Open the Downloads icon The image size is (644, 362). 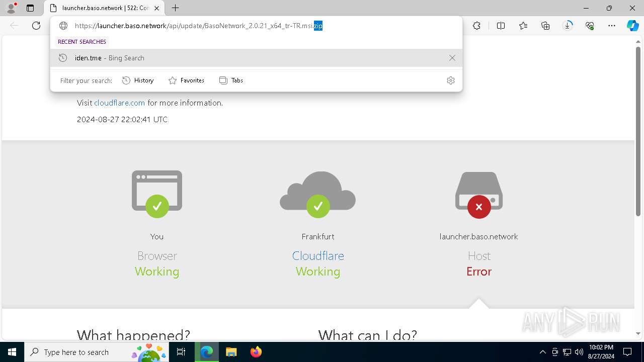[x=568, y=26]
